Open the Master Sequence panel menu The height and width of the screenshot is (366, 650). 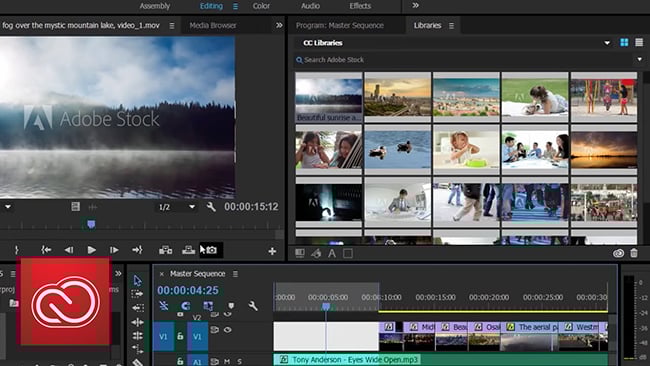coord(235,274)
